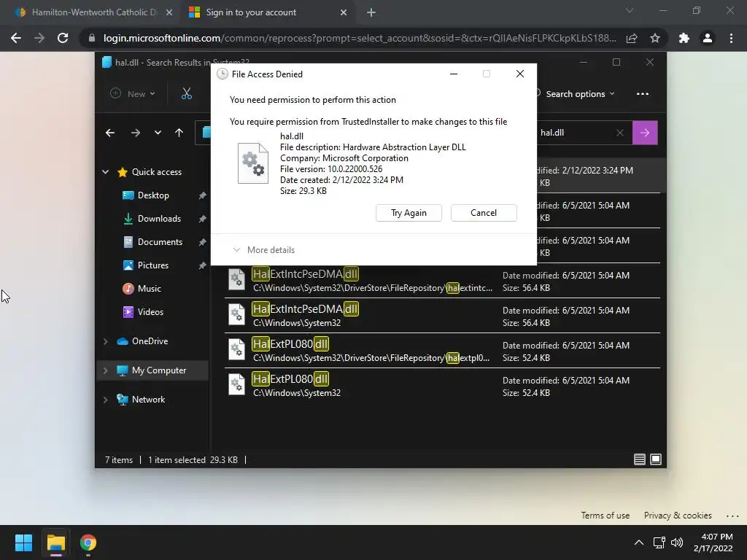This screenshot has height=560, width=747.
Task: Click the network icon in system tray
Action: pyautogui.click(x=659, y=542)
